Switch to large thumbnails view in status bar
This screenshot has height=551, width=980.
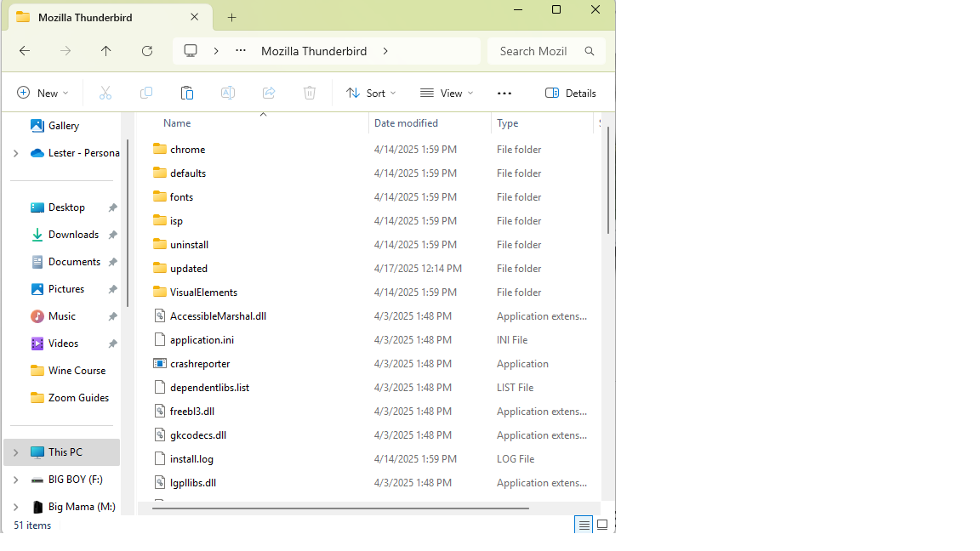click(602, 525)
